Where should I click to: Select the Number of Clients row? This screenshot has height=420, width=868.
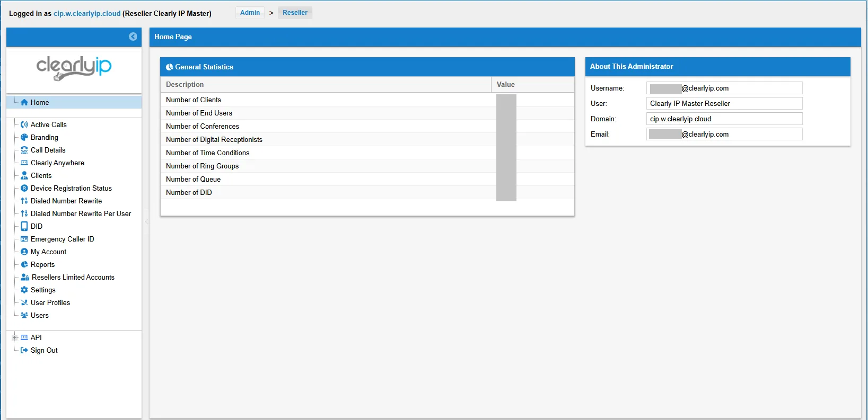(367, 100)
